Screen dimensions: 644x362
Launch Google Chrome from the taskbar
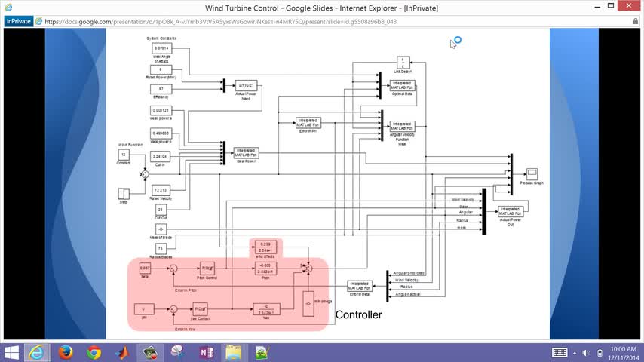click(x=94, y=352)
